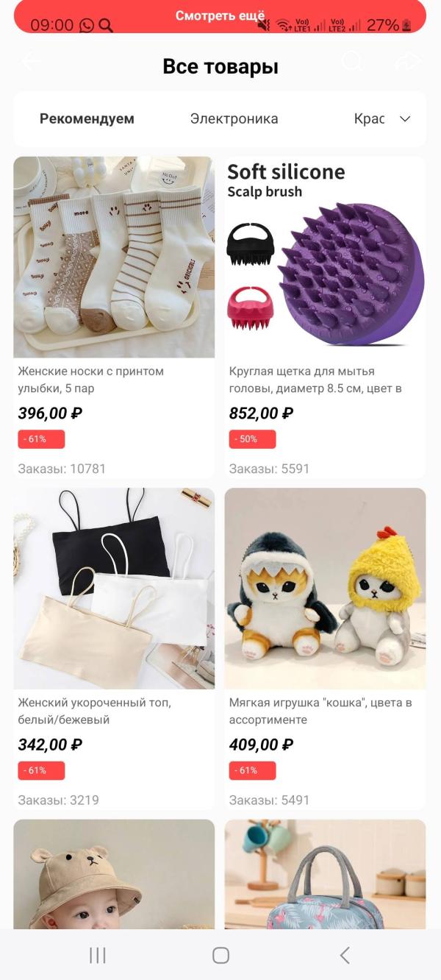The width and height of the screenshot is (441, 980).
Task: Tap WhatsApp icon in status bar
Action: click(87, 26)
